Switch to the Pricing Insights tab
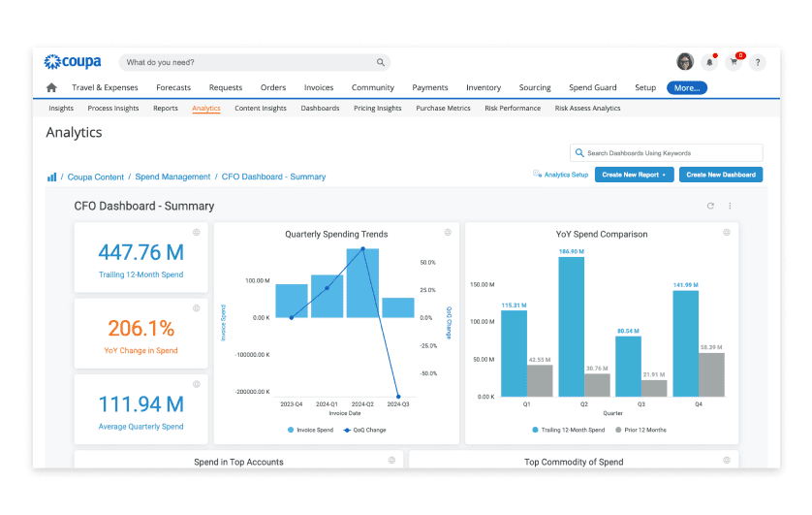 coord(378,109)
